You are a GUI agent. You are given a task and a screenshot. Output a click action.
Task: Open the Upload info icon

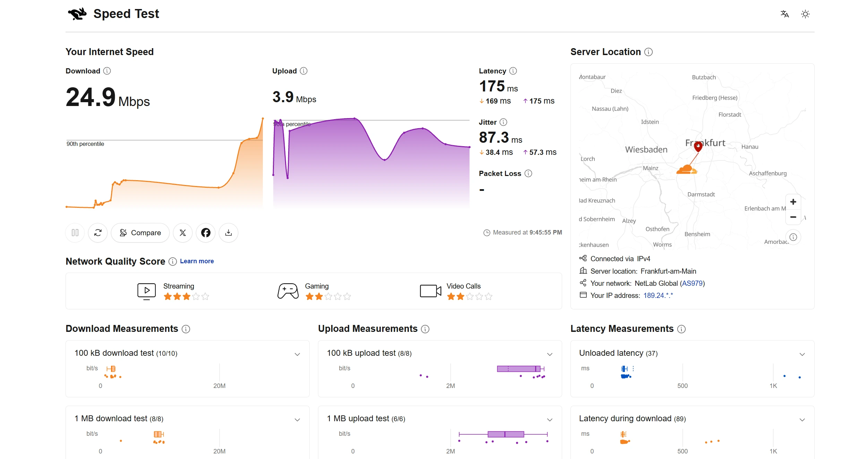pyautogui.click(x=304, y=71)
